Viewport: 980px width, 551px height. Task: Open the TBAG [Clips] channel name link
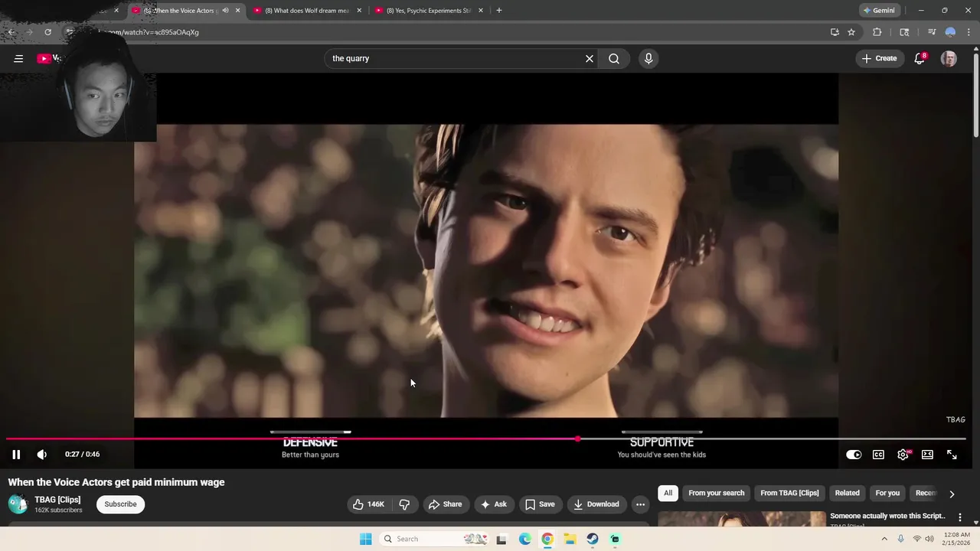(x=57, y=500)
